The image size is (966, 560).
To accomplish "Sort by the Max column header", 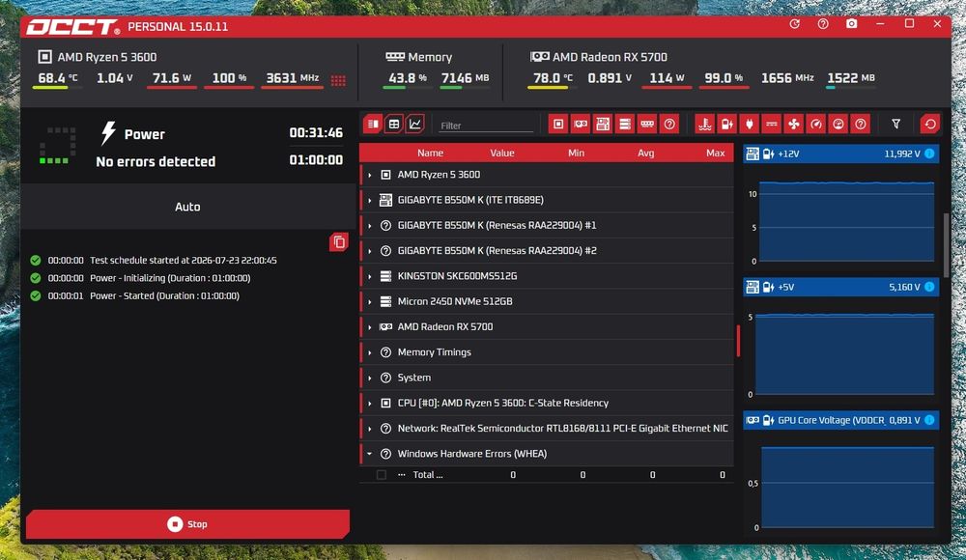I will (x=715, y=153).
